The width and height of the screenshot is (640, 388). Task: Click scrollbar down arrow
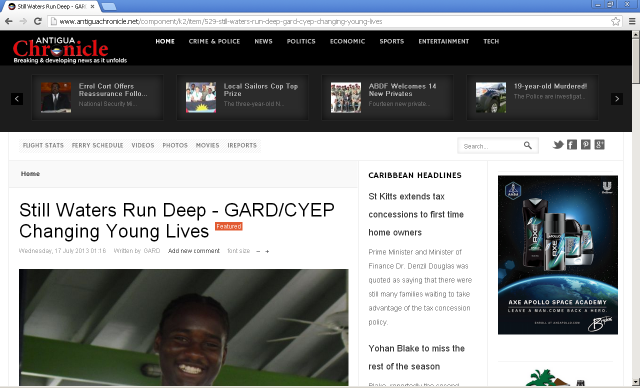point(636,382)
